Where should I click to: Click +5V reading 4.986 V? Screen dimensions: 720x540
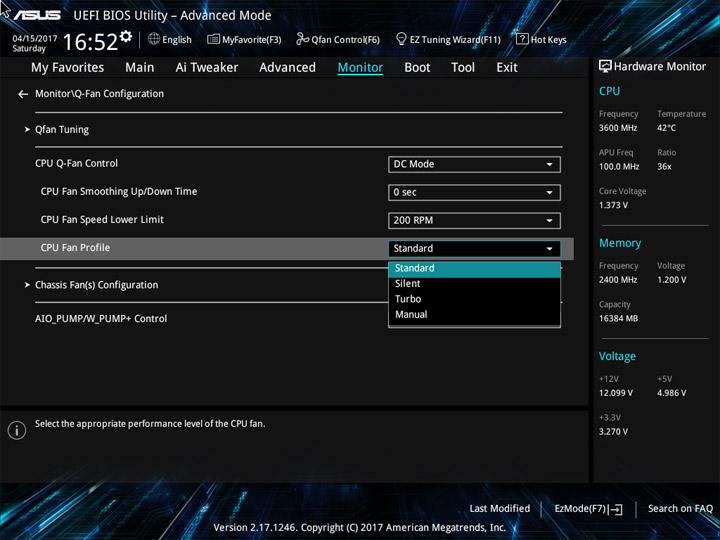[672, 393]
